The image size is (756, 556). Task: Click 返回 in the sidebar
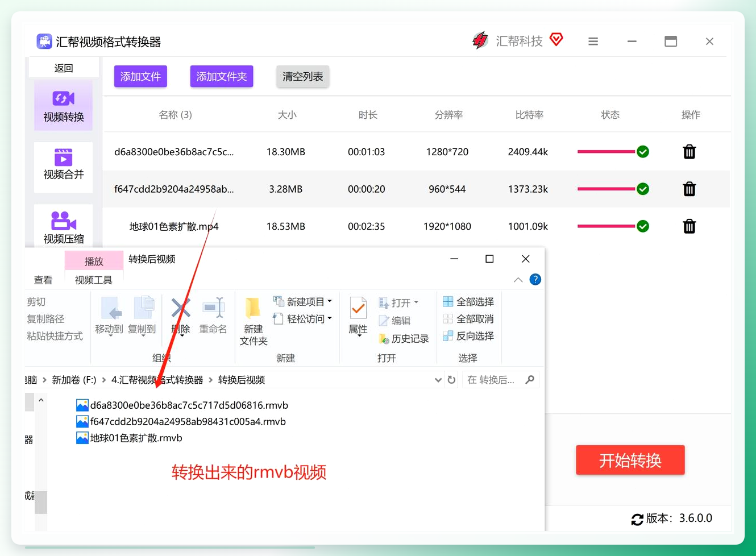(64, 68)
